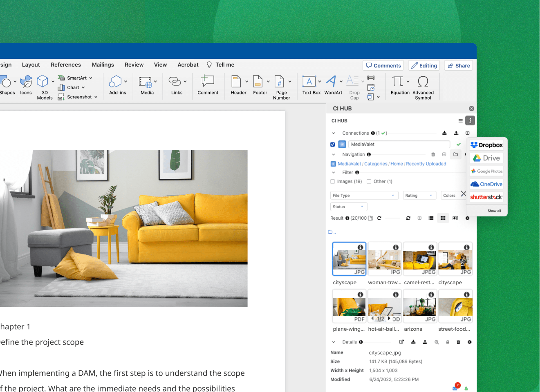540x392 pixels.
Task: Collapse the Connections section
Action: pyautogui.click(x=333, y=133)
